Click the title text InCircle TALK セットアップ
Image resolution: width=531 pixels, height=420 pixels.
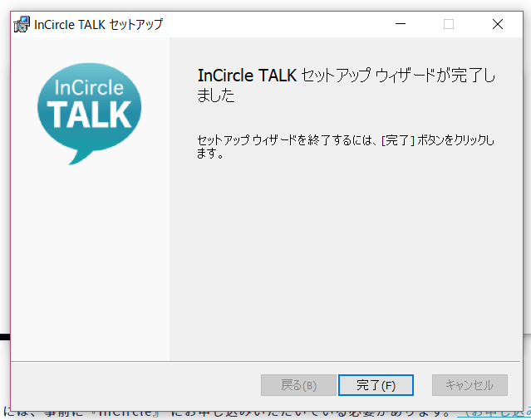(99, 24)
